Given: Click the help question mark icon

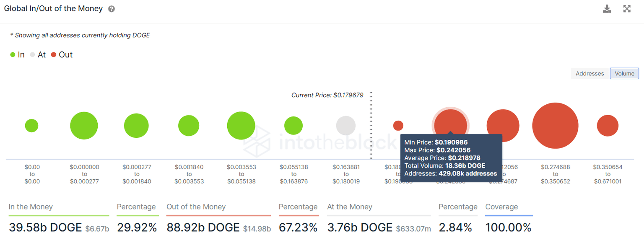Looking at the screenshot, I should (x=111, y=8).
